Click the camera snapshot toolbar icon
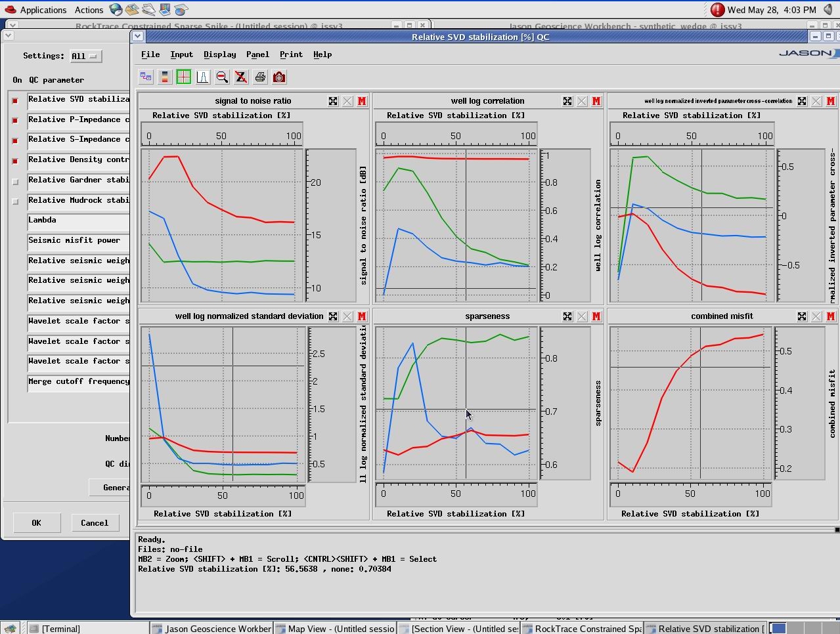The height and width of the screenshot is (634, 840). pyautogui.click(x=279, y=77)
